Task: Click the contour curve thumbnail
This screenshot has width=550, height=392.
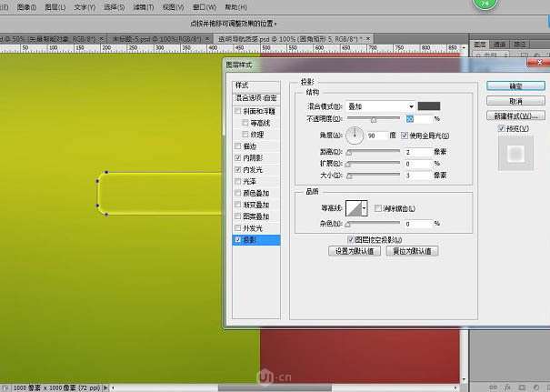Action: 354,208
